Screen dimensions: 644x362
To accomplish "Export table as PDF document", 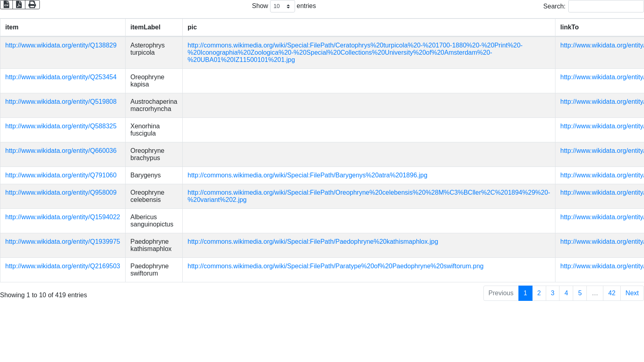I will click(19, 4).
